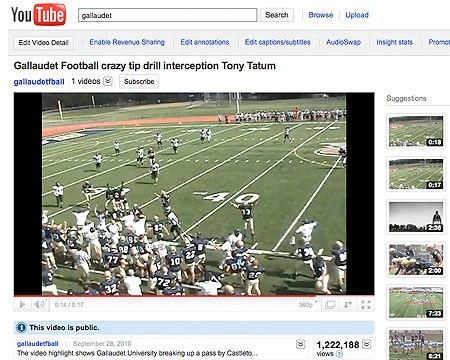Click the search box containing gallaudet

click(x=167, y=15)
